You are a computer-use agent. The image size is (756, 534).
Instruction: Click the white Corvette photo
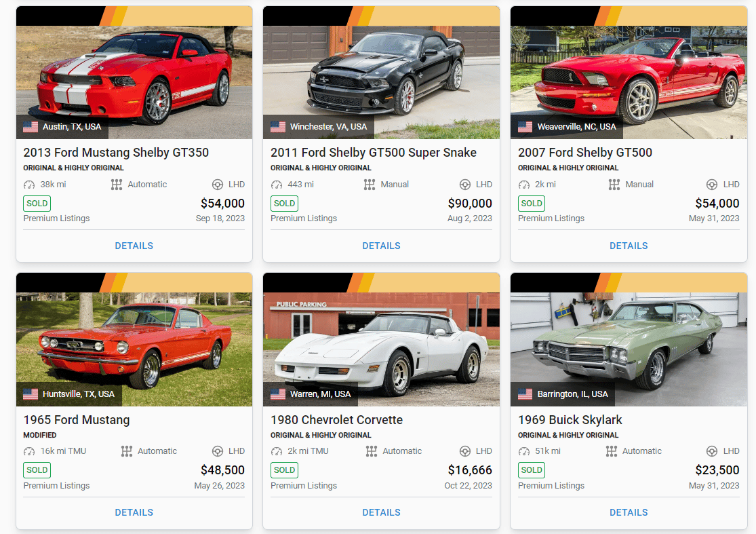tap(381, 349)
